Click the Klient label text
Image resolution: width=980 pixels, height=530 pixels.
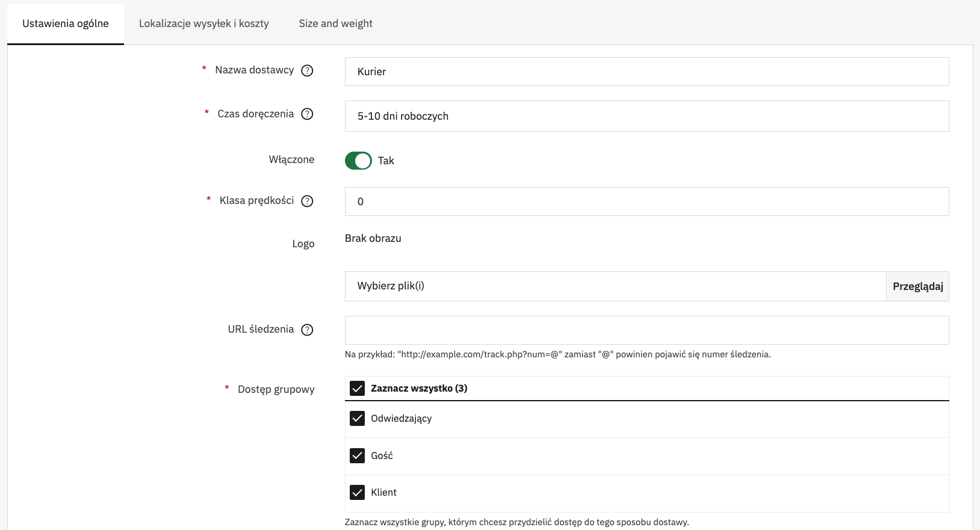pyautogui.click(x=383, y=493)
